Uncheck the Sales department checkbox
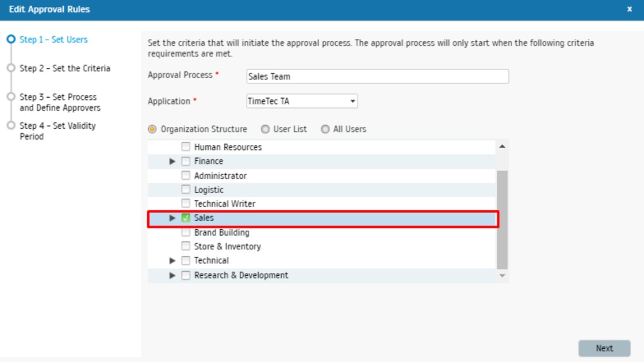This screenshot has height=362, width=644. click(x=186, y=218)
